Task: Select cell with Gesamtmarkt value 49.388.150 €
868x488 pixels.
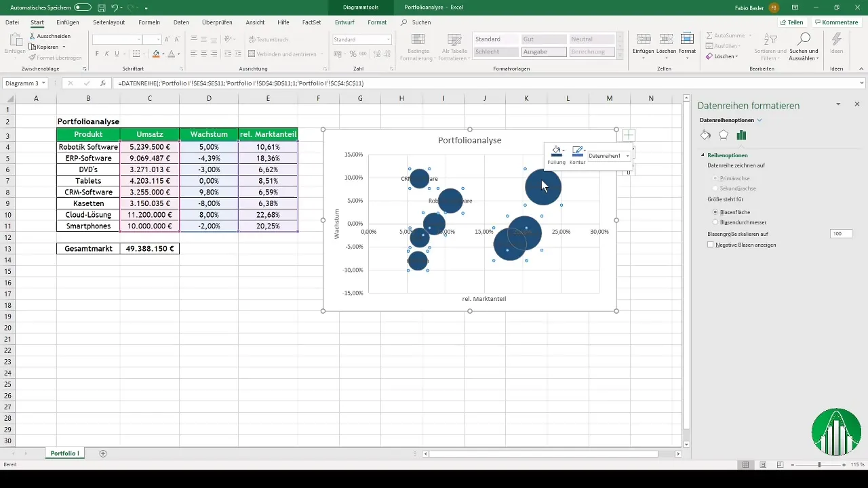Action: (149, 249)
